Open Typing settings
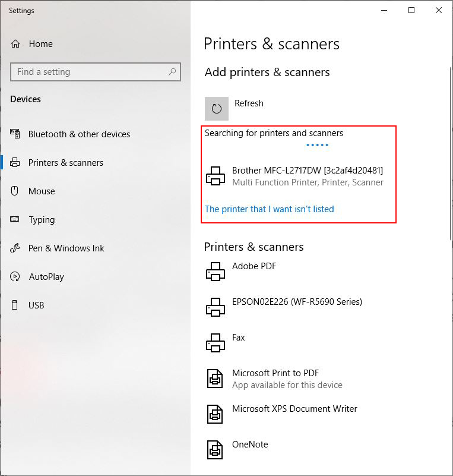The height and width of the screenshot is (476, 453). (42, 220)
